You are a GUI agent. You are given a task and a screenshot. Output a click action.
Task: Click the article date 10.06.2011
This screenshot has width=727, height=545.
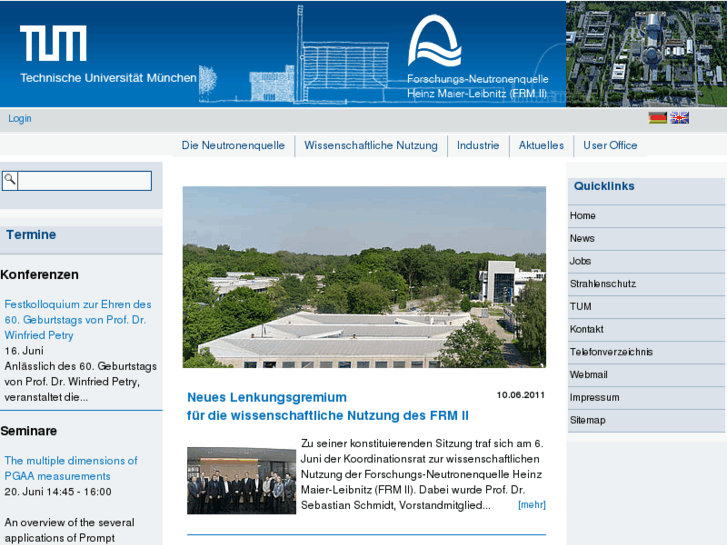[x=521, y=395]
